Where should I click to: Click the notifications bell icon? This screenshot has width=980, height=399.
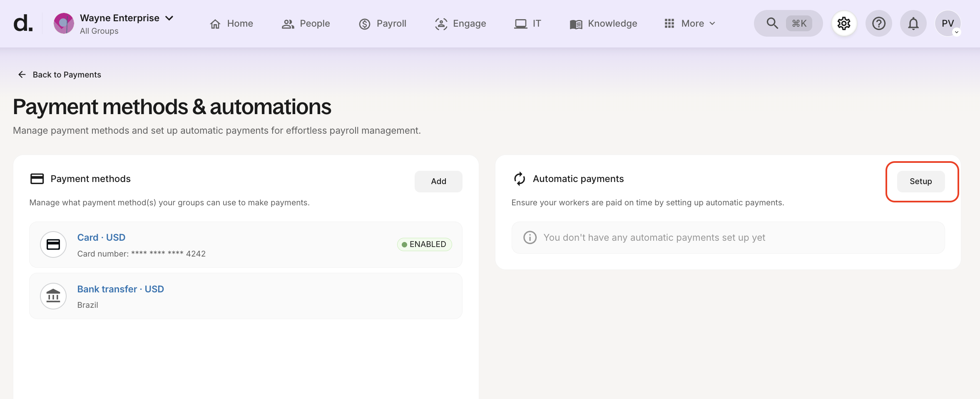pyautogui.click(x=913, y=23)
